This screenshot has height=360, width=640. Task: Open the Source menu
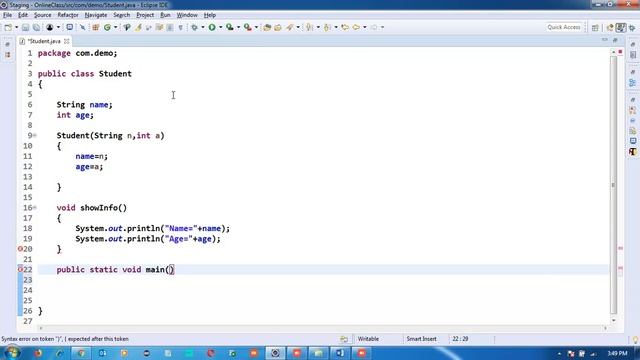[x=42, y=15]
